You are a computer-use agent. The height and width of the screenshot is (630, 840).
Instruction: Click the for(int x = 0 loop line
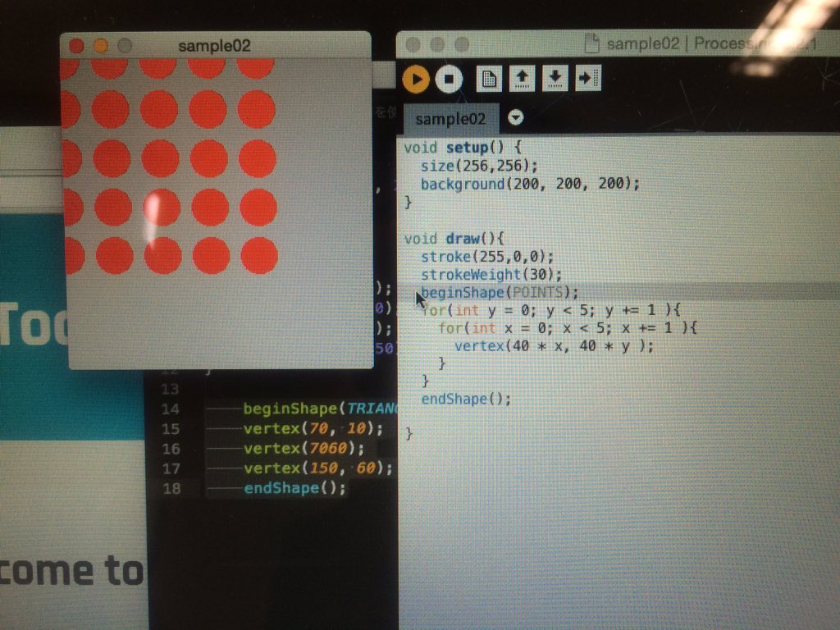[x=568, y=328]
